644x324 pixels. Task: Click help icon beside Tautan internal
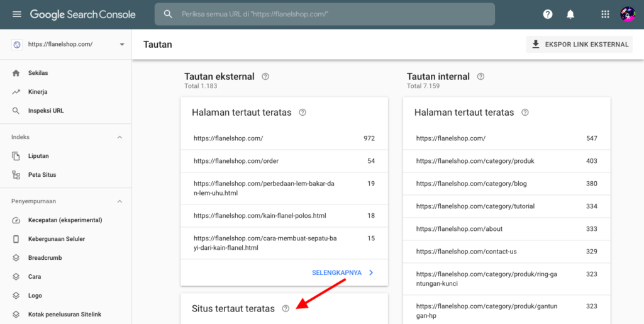point(480,76)
